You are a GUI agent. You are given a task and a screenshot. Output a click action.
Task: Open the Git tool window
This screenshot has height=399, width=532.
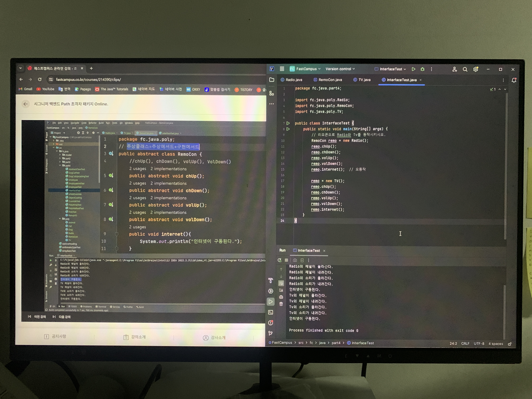coord(271,333)
